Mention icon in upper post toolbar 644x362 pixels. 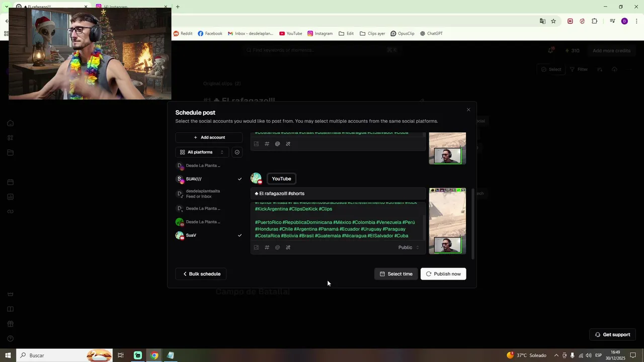click(277, 144)
